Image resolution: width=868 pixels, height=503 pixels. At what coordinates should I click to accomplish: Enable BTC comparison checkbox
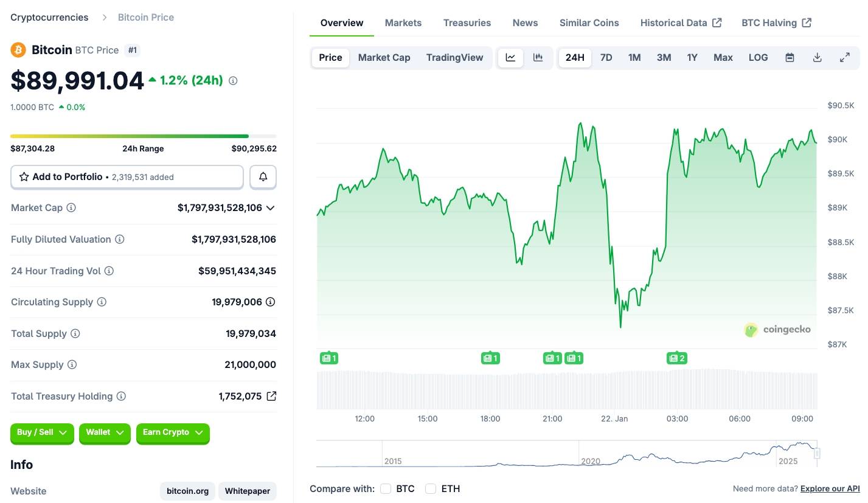pos(386,489)
